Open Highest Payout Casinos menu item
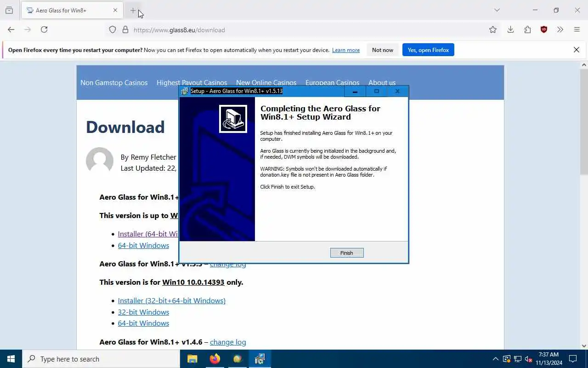 192,83
